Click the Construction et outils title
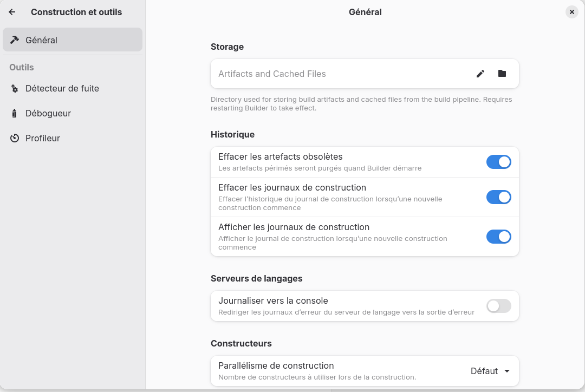 [x=76, y=12]
